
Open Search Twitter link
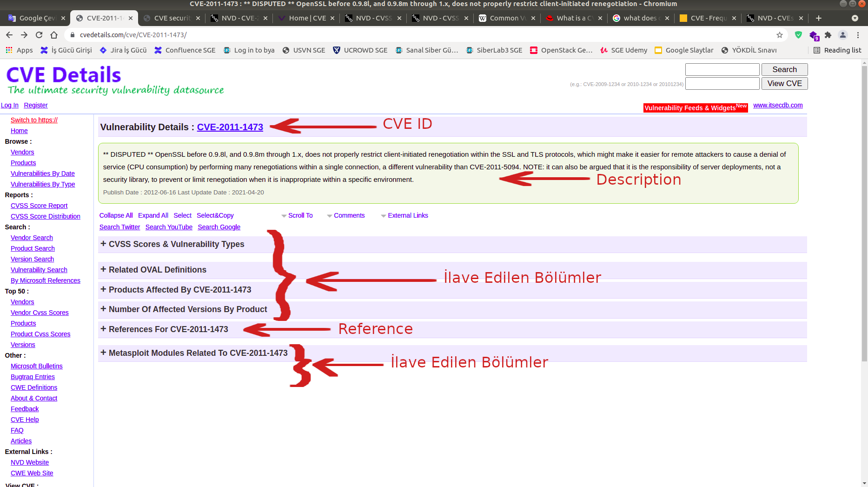119,227
